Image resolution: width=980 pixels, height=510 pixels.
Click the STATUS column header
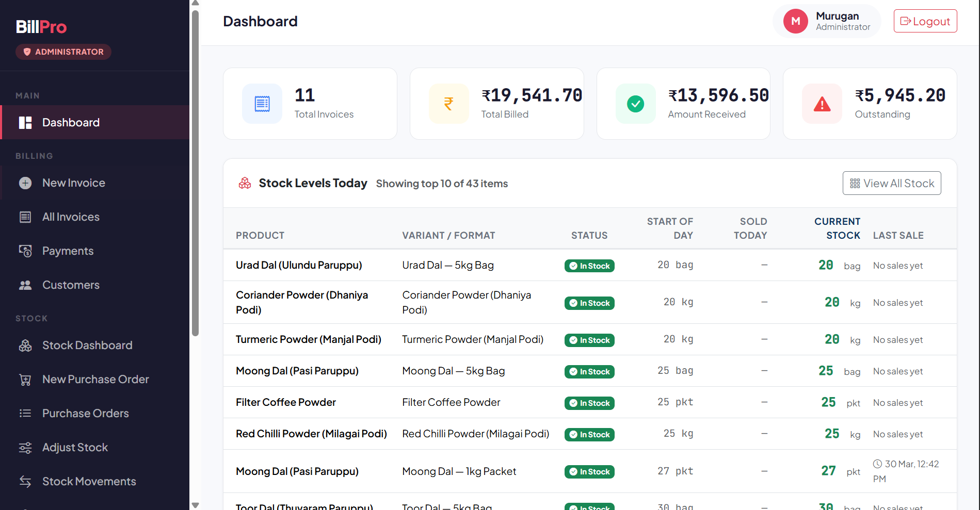(x=589, y=236)
